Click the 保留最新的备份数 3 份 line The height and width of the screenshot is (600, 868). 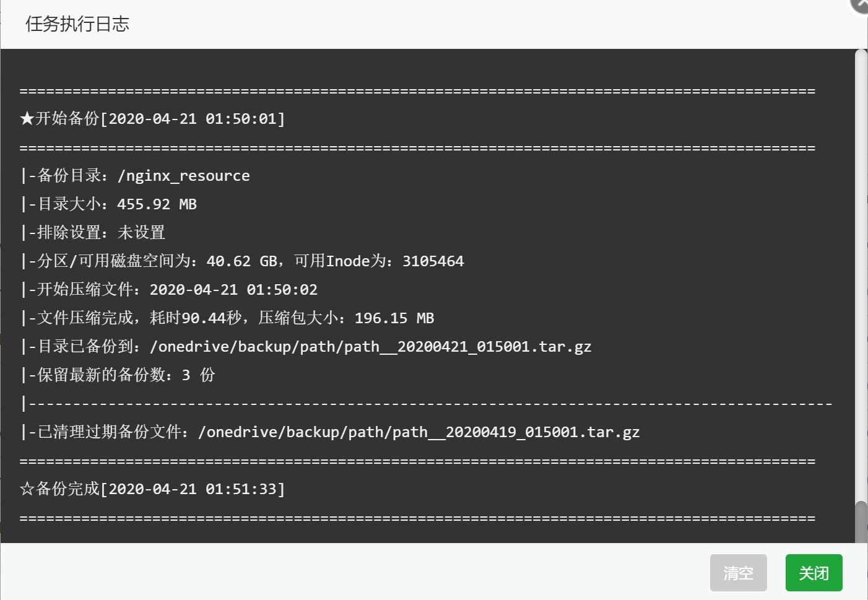coord(118,375)
